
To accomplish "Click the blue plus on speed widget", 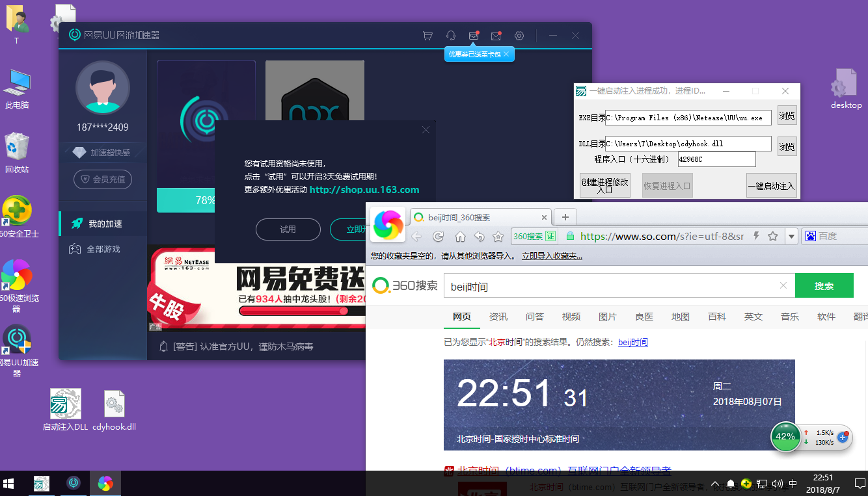I will pyautogui.click(x=842, y=437).
